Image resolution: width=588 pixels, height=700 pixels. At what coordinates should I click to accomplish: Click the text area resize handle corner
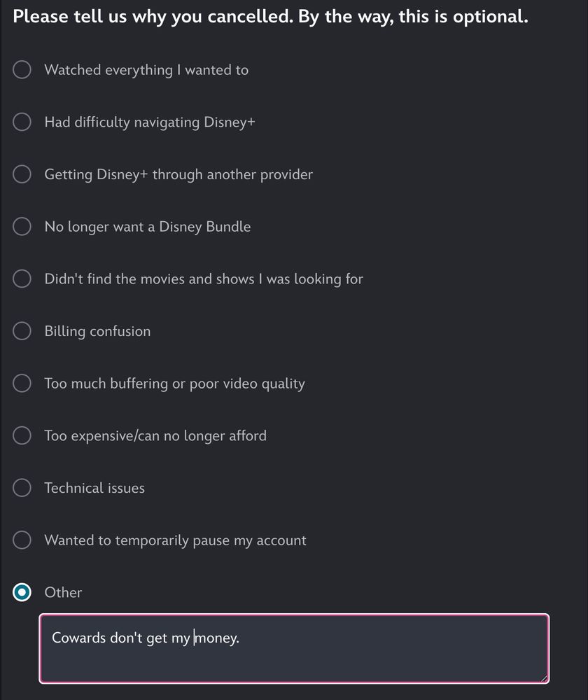[544, 678]
